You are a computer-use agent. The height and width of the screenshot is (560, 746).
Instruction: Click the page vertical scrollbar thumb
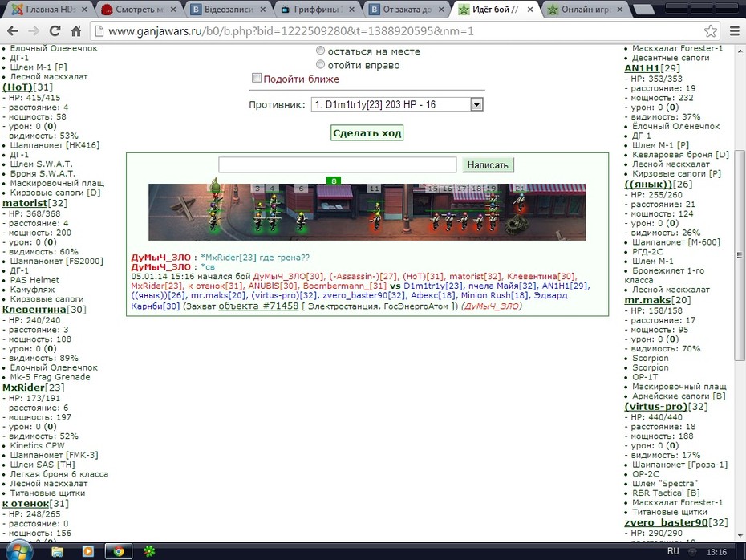tap(740, 255)
